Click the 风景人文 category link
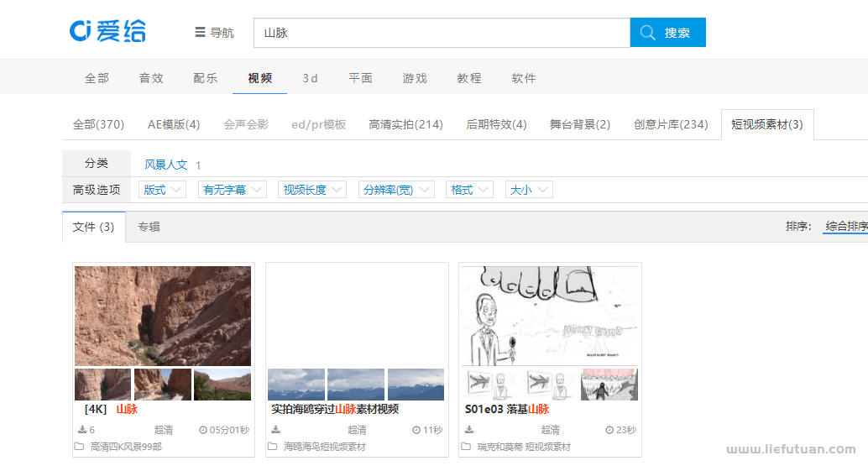 click(x=166, y=165)
